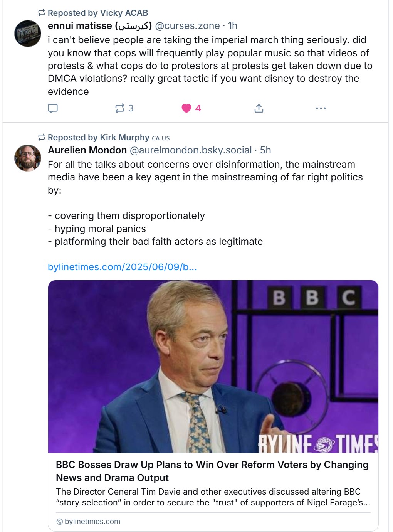Click the bylinetimes.com article link

coord(122,267)
